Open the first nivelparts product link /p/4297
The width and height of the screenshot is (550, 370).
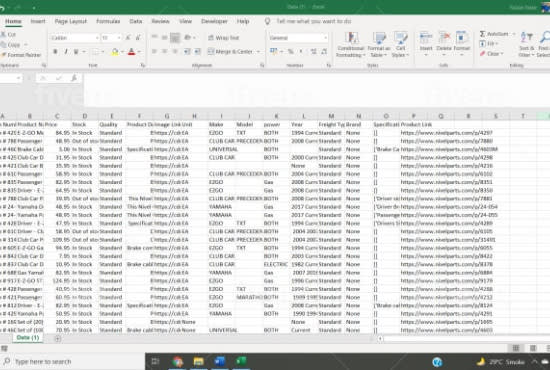(447, 133)
